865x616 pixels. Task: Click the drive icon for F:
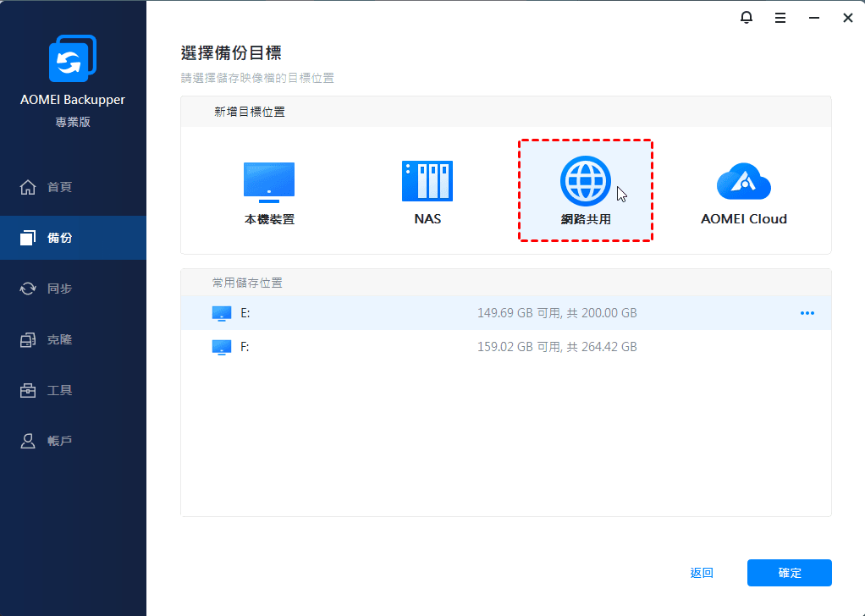click(x=222, y=348)
